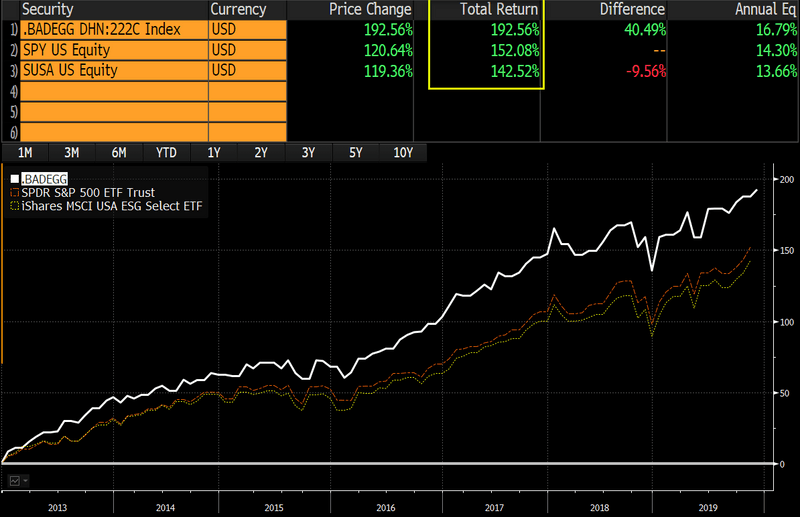Show the 10Y time range
Image resolution: width=800 pixels, height=517 pixels.
pyautogui.click(x=403, y=153)
